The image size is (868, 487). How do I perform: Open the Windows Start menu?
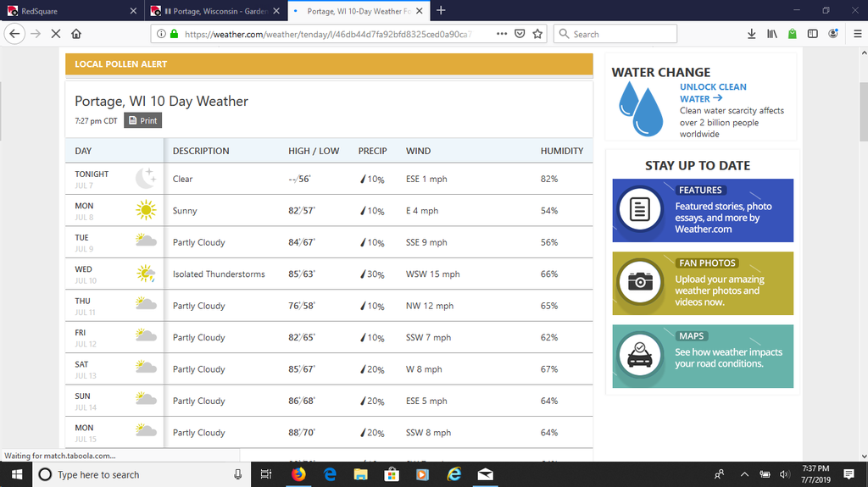(x=16, y=474)
